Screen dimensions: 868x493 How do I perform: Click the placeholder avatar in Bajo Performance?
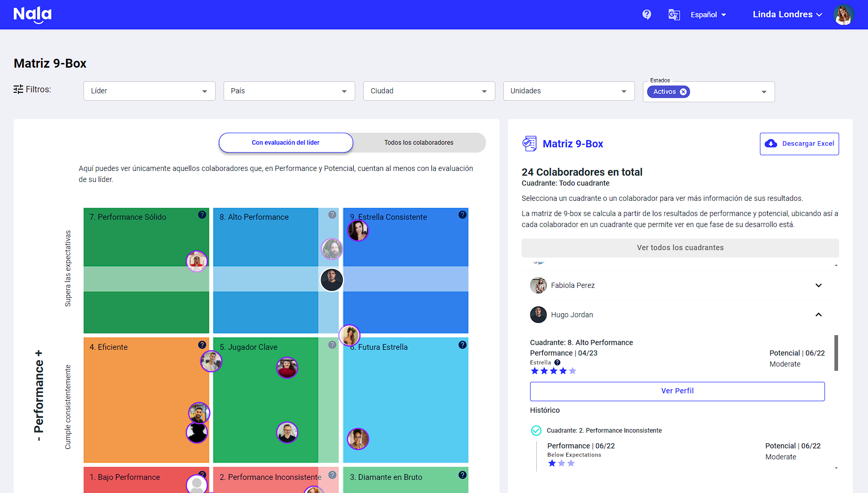(x=197, y=484)
